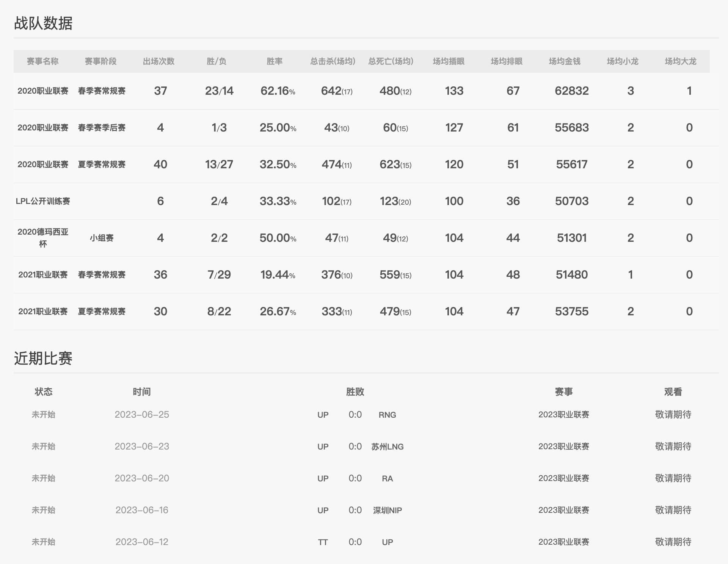Viewport: 728px width, 564px height.
Task: Click the 出场次数 column header
Action: 158,61
